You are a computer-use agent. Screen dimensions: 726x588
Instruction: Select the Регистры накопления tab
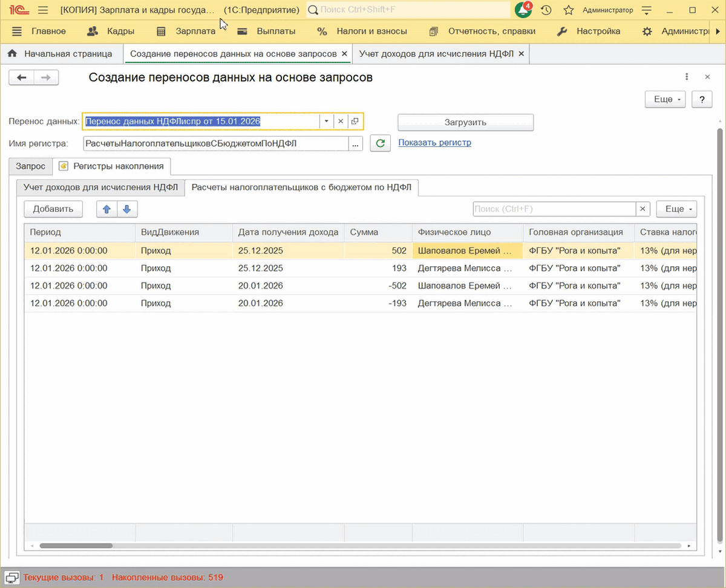pyautogui.click(x=111, y=166)
